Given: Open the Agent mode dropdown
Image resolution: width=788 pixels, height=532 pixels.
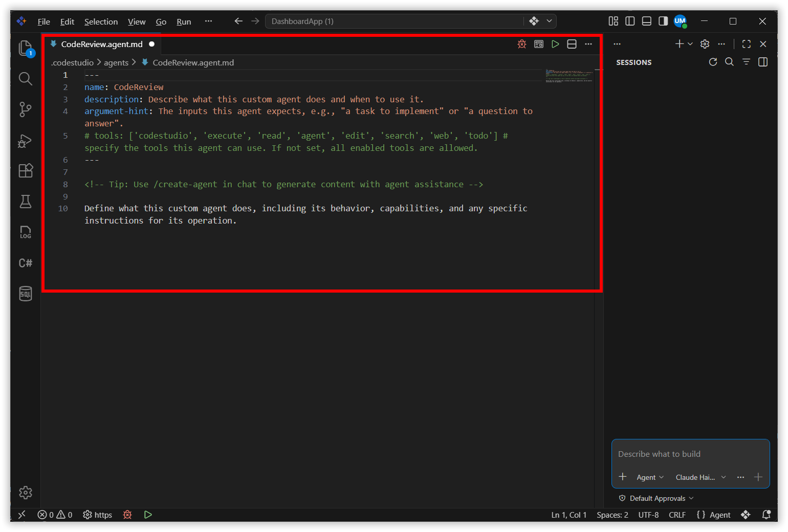Looking at the screenshot, I should pos(650,477).
